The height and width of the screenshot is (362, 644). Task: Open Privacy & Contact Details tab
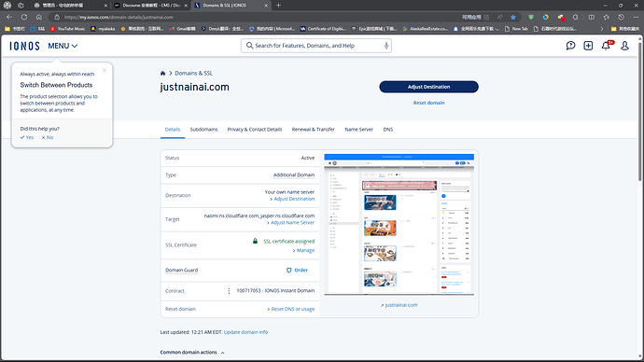(255, 130)
